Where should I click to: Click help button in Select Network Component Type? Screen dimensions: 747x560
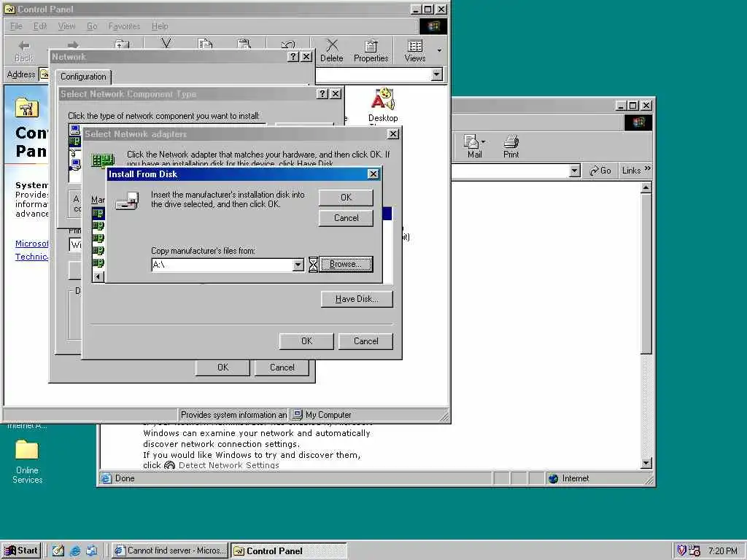coord(322,94)
